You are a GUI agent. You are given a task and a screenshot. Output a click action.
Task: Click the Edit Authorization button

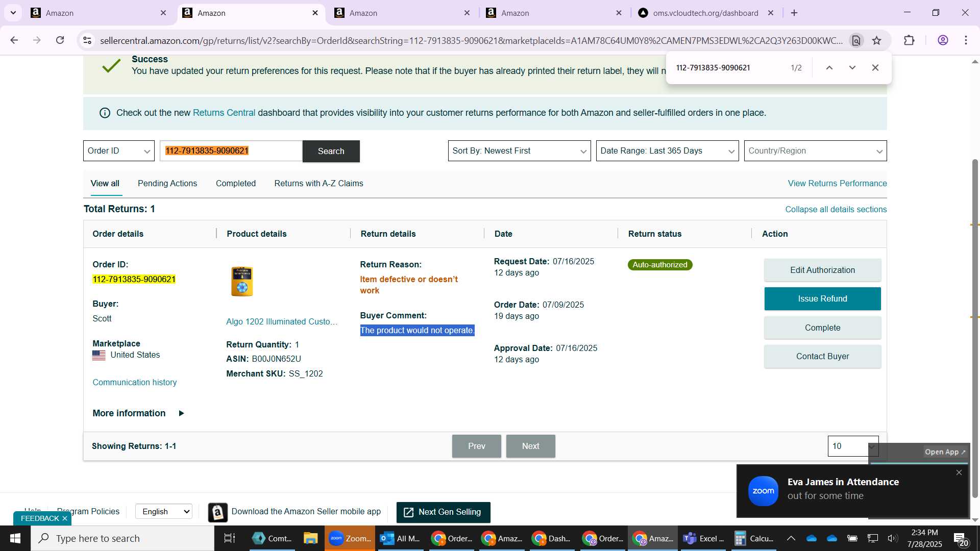[822, 270]
